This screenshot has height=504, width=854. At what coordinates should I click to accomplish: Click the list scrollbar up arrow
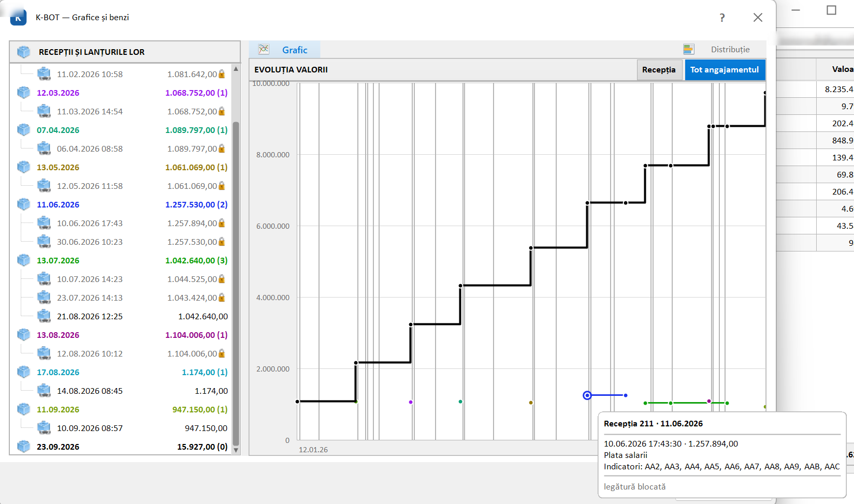[236, 68]
